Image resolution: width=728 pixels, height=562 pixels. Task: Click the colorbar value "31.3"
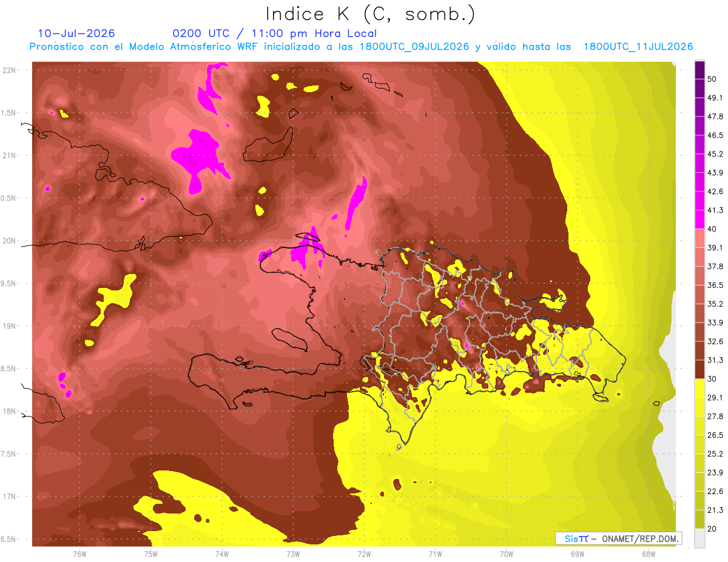(715, 360)
